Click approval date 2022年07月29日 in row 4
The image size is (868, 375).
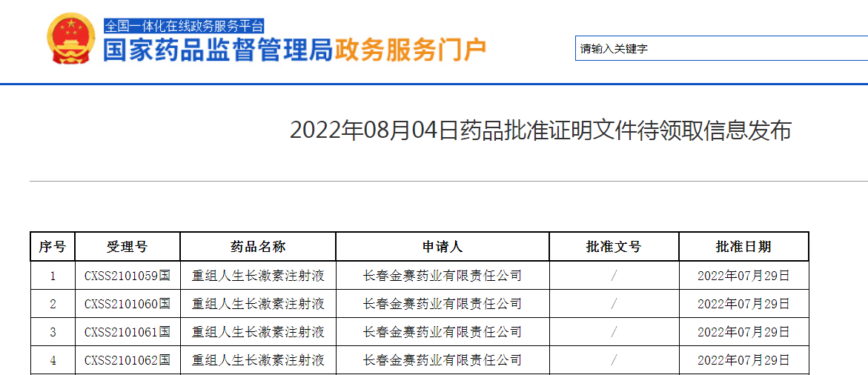coord(743,361)
